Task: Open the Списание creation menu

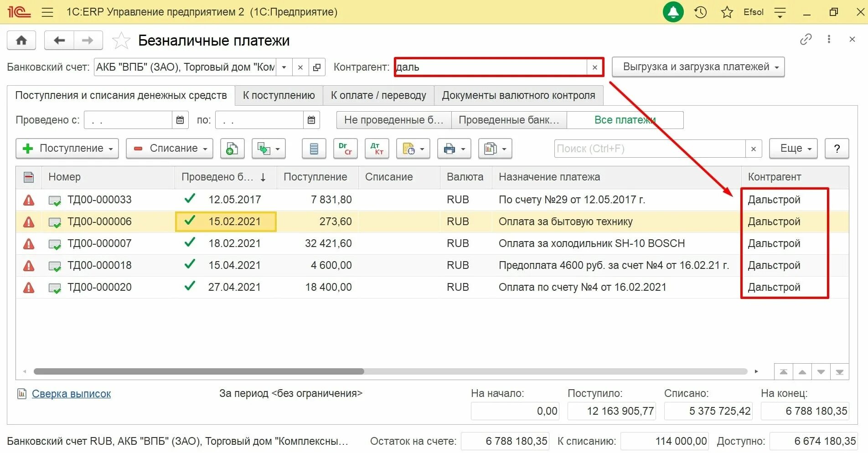Action: click(x=169, y=149)
